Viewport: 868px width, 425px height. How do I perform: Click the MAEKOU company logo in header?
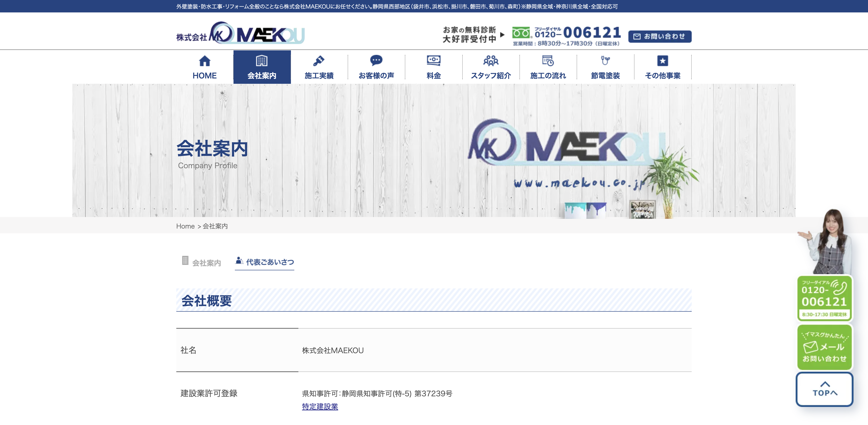pyautogui.click(x=240, y=33)
